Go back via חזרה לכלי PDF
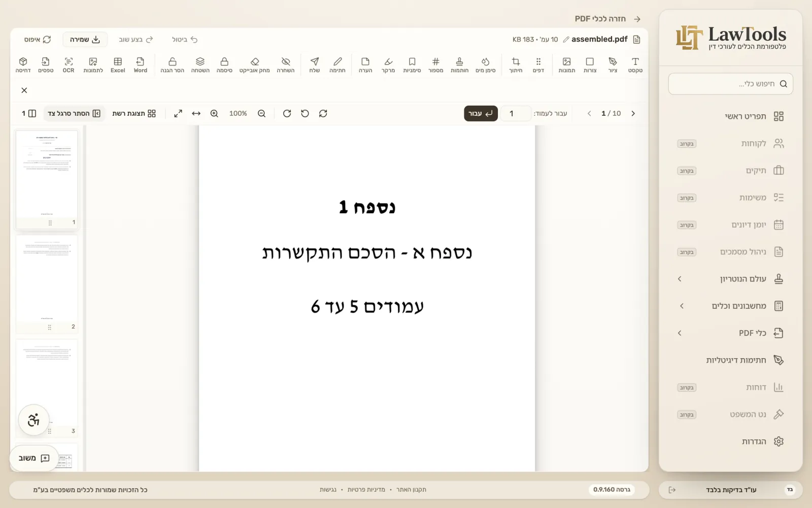 click(607, 19)
